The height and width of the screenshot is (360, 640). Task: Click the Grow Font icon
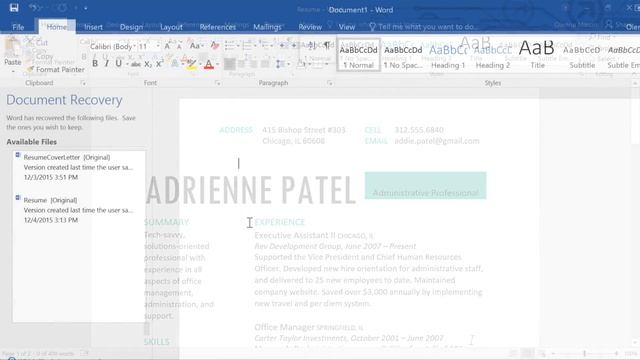[x=167, y=46]
